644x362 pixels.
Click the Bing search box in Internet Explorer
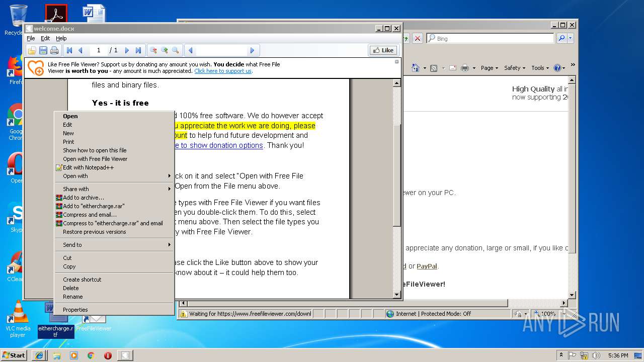pyautogui.click(x=490, y=39)
